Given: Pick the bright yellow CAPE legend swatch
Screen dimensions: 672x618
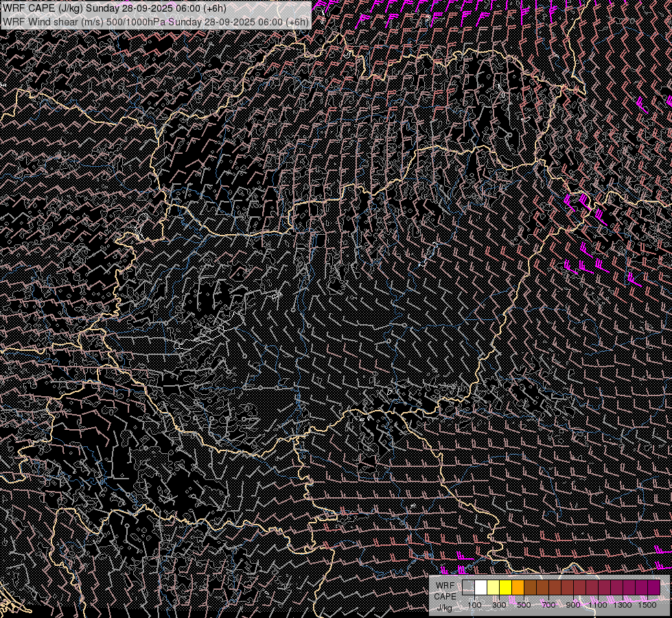Looking at the screenshot, I should (505, 588).
